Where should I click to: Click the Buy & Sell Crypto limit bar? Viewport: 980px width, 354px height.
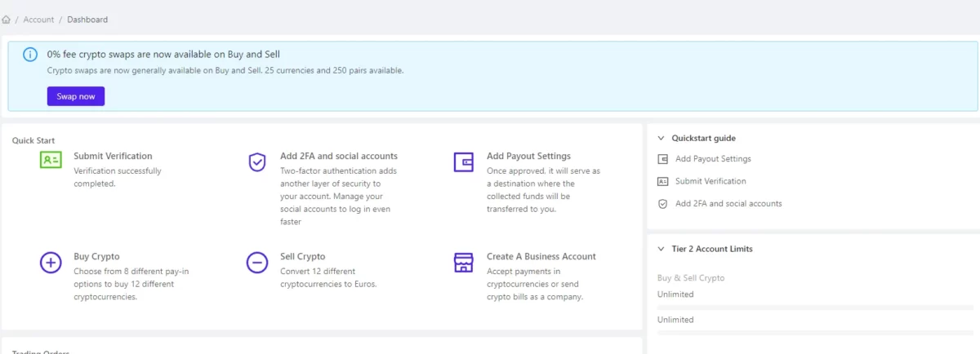(815, 308)
